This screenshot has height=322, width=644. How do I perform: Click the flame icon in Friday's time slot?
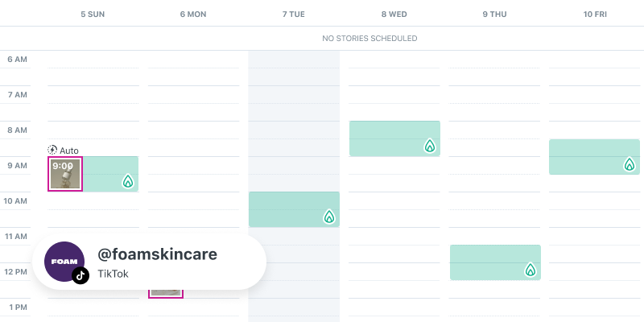click(630, 164)
